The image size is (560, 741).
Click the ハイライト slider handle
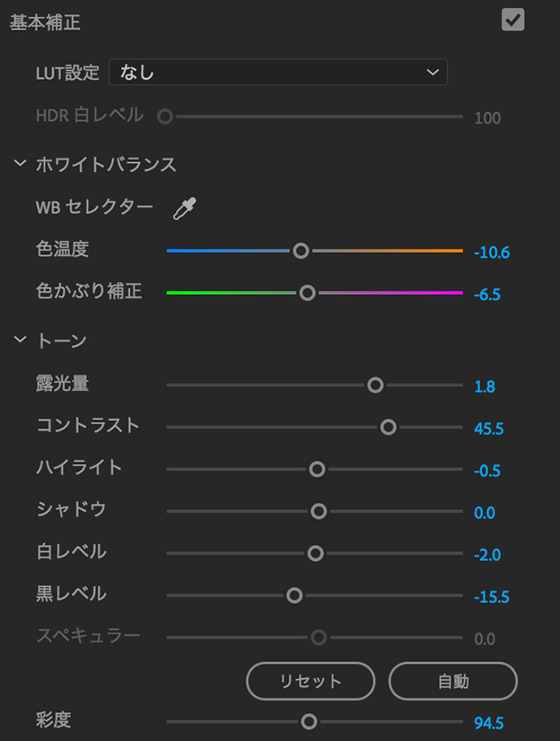click(x=316, y=469)
